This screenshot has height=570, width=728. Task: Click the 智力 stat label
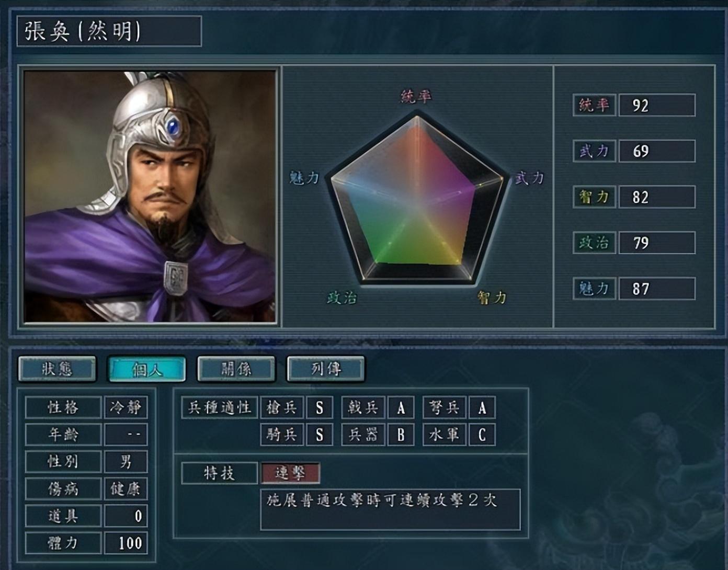pos(594,197)
